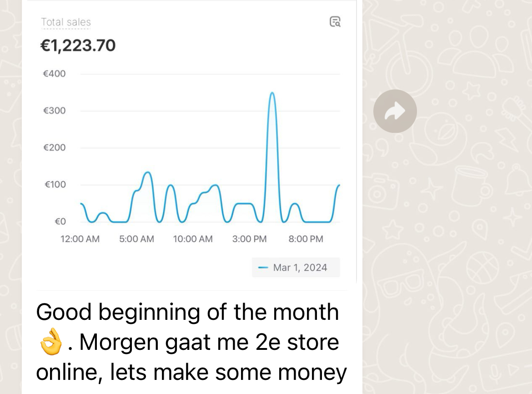Tap the message text "Good beginning of the month"
532x394 pixels.
tap(187, 312)
